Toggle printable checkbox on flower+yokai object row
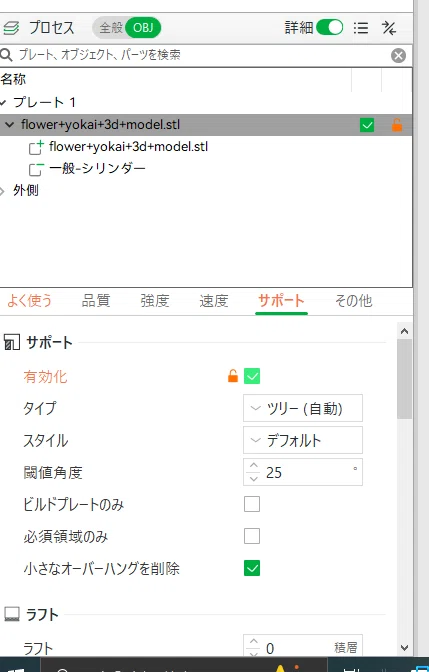The height and width of the screenshot is (672, 429). coord(367,125)
